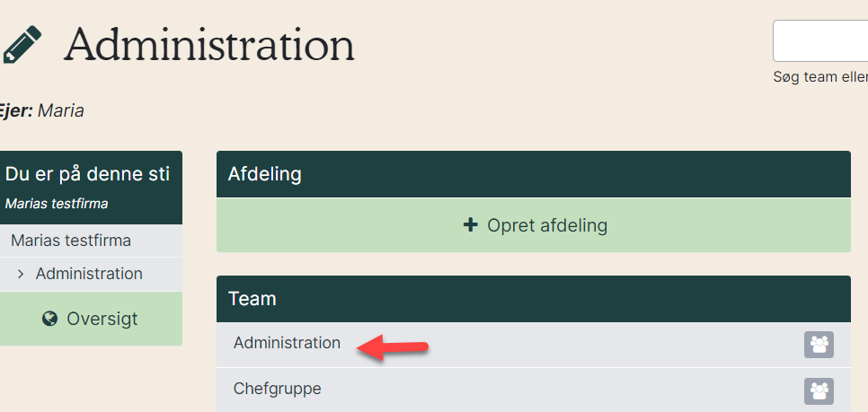Open the Administration team row
The image size is (868, 412).
pyautogui.click(x=534, y=345)
